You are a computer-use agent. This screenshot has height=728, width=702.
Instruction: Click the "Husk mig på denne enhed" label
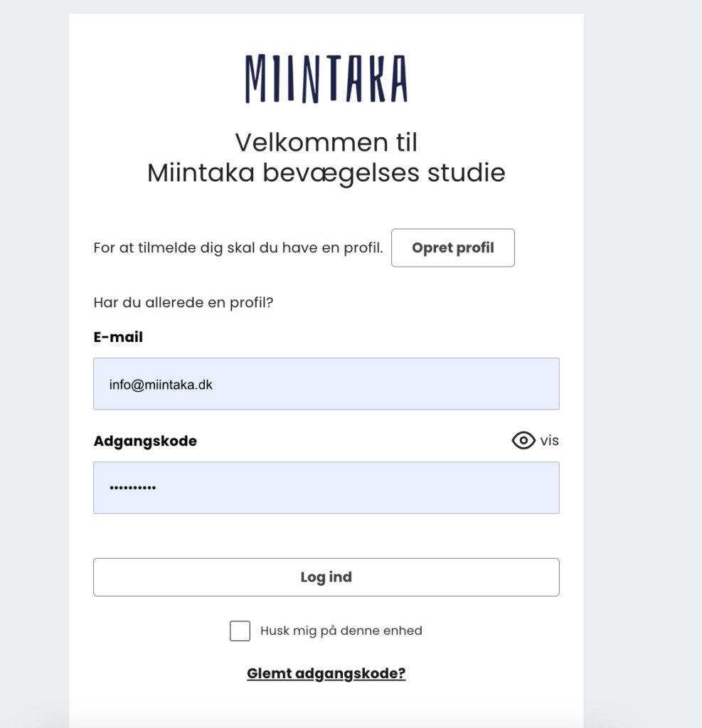point(341,631)
